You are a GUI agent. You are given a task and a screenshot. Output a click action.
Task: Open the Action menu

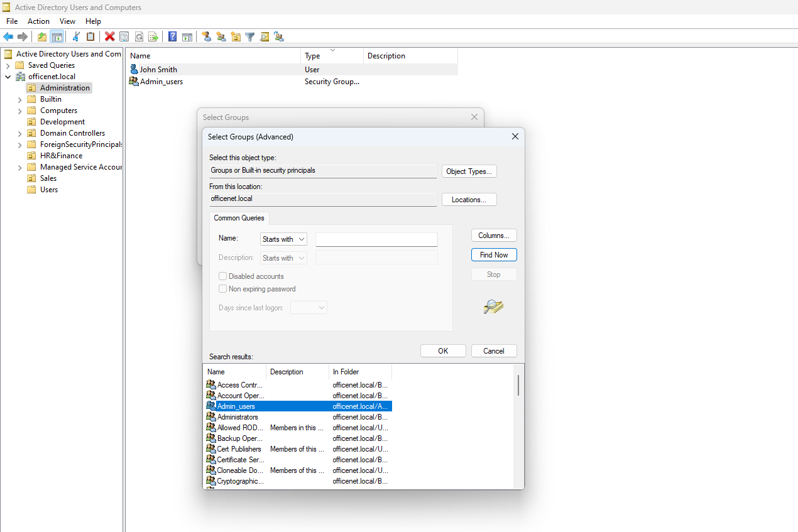coord(38,21)
